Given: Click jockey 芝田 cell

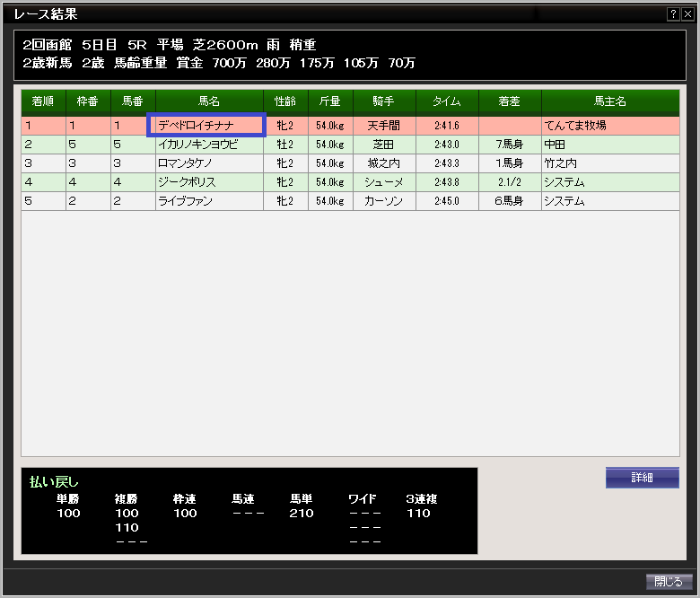Looking at the screenshot, I should (384, 145).
